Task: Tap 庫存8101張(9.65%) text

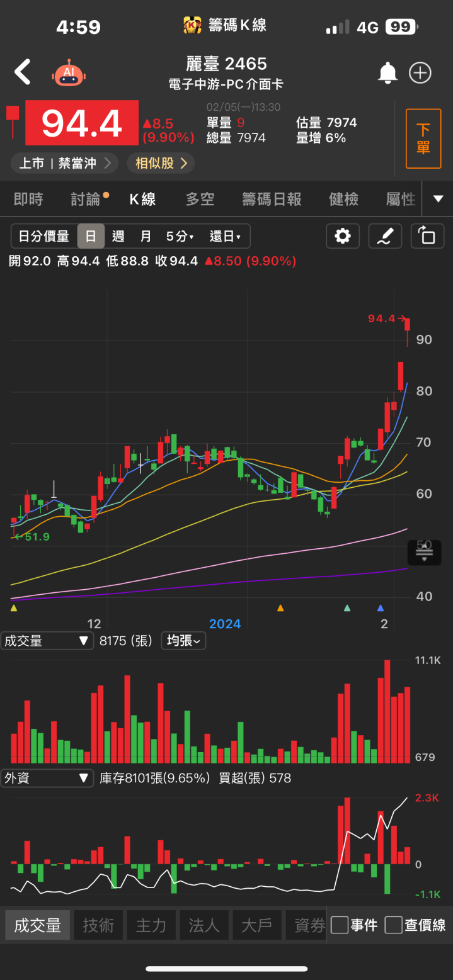Action: (155, 778)
